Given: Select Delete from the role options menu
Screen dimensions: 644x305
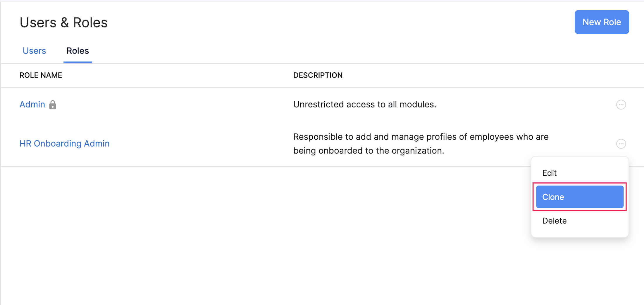Looking at the screenshot, I should [554, 221].
